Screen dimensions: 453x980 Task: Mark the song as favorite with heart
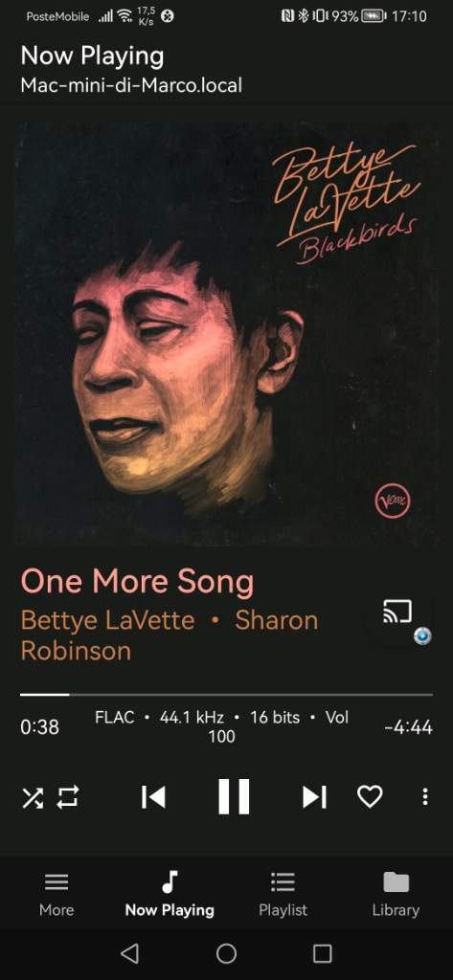370,797
